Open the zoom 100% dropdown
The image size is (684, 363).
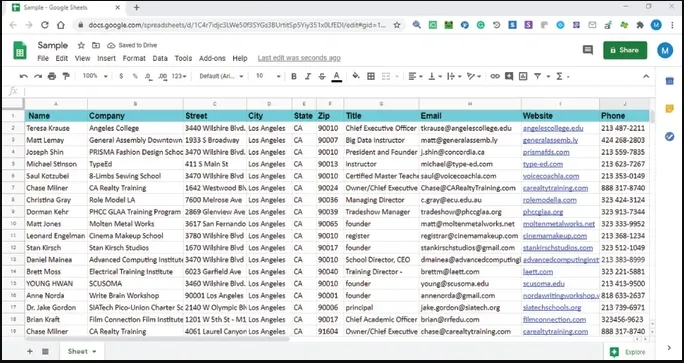[95, 76]
